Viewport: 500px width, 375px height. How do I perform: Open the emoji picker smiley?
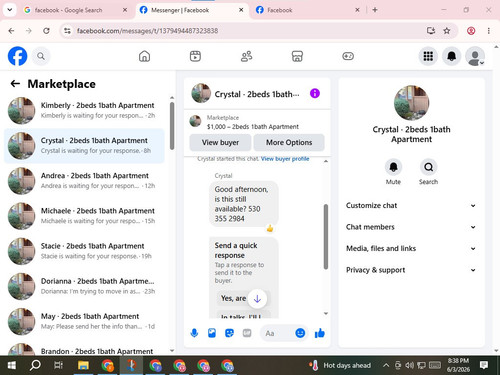click(300, 333)
